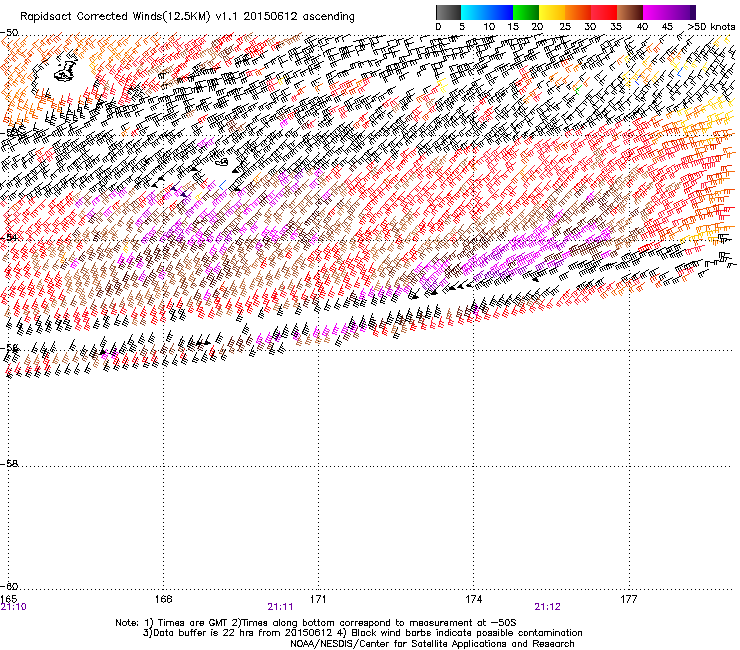Click the orange 25-30 knots legend segment
Viewport: 740px width, 650px height.
[578, 12]
